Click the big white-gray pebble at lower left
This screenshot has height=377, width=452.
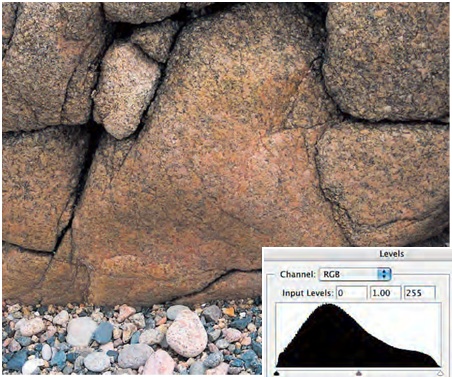point(81,331)
